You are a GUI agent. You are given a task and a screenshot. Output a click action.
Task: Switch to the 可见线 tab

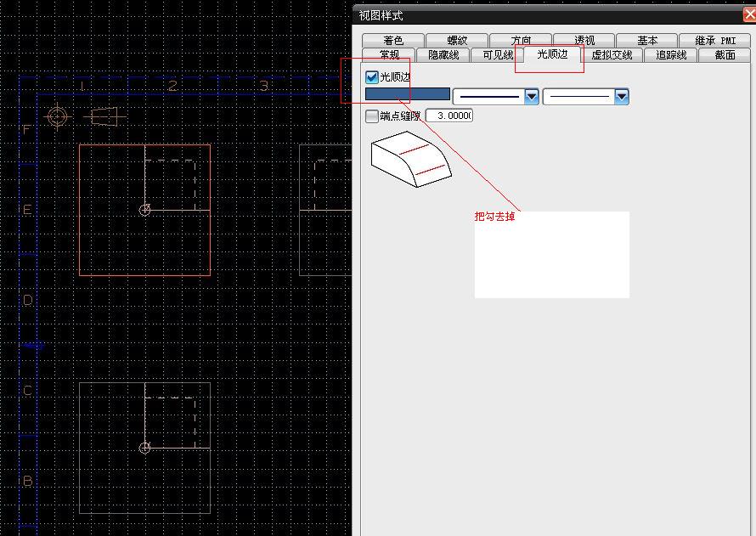point(498,55)
